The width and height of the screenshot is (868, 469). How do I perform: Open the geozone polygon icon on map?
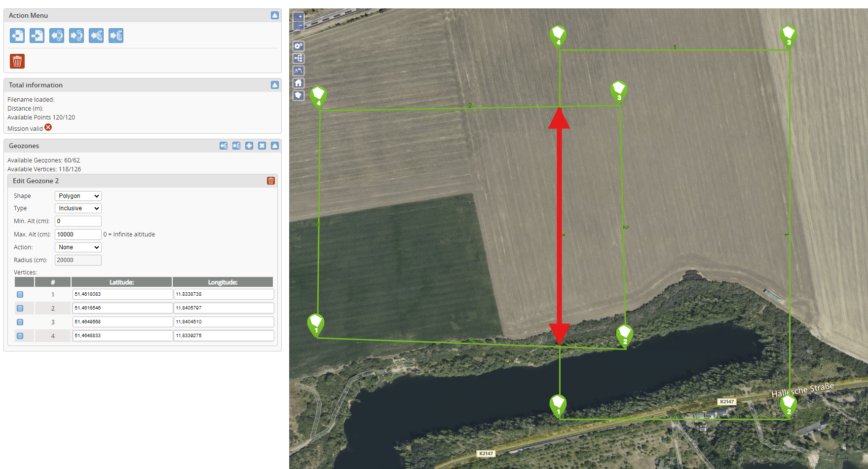click(299, 95)
